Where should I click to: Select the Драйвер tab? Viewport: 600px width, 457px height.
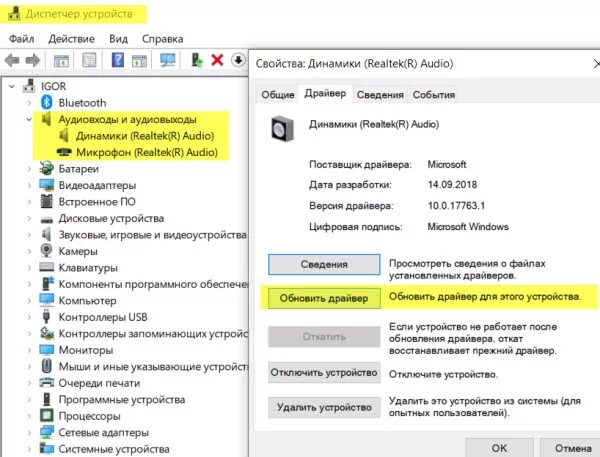coord(325,93)
